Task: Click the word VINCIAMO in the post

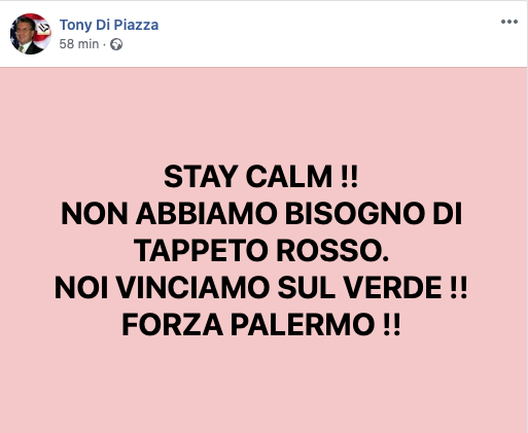Action: coord(193,288)
